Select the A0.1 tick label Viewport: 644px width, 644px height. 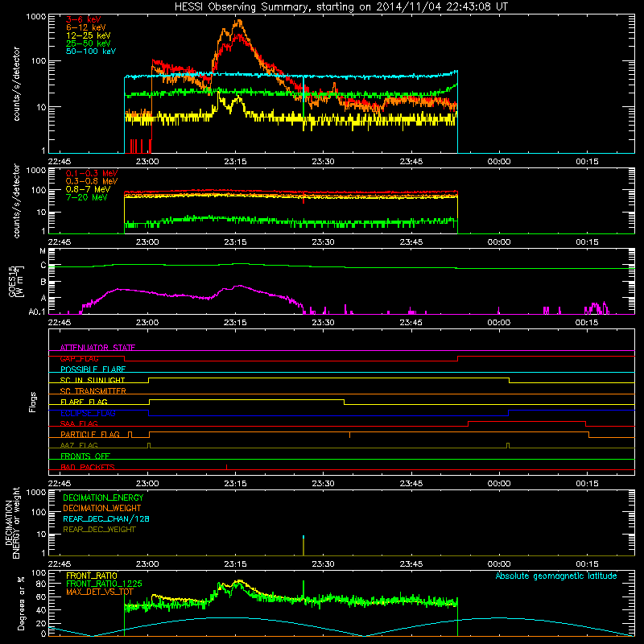(37, 312)
